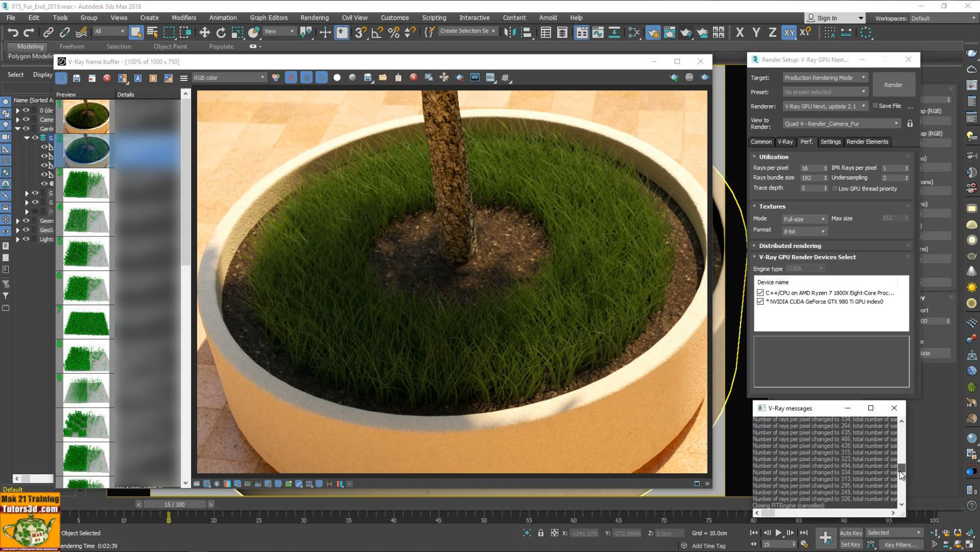Click the Auto Key button
The width and height of the screenshot is (980, 552).
[851, 533]
